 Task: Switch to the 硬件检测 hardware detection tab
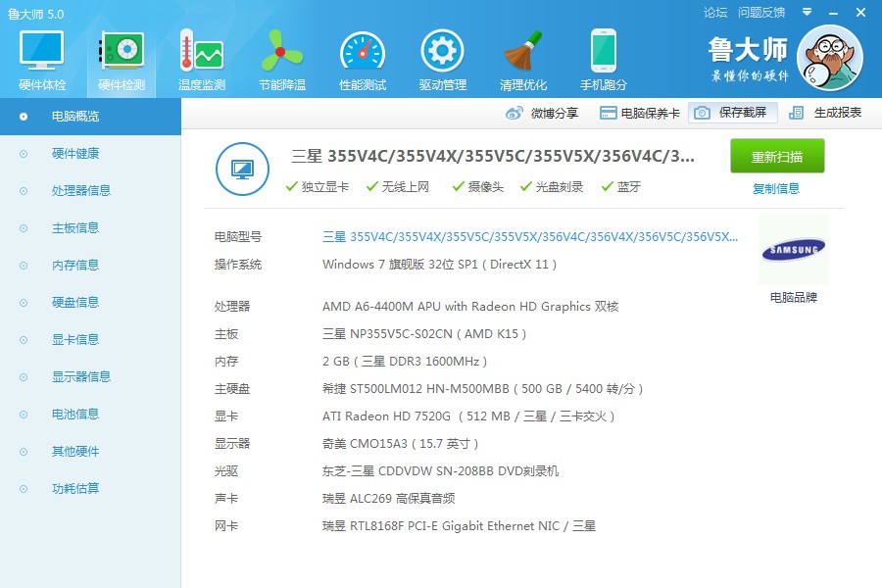point(122,59)
